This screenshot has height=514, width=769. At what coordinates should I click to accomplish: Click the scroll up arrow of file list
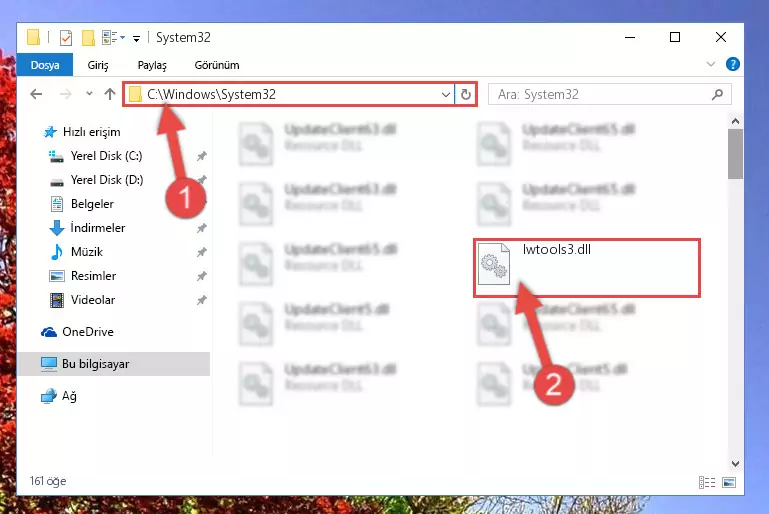[x=735, y=121]
